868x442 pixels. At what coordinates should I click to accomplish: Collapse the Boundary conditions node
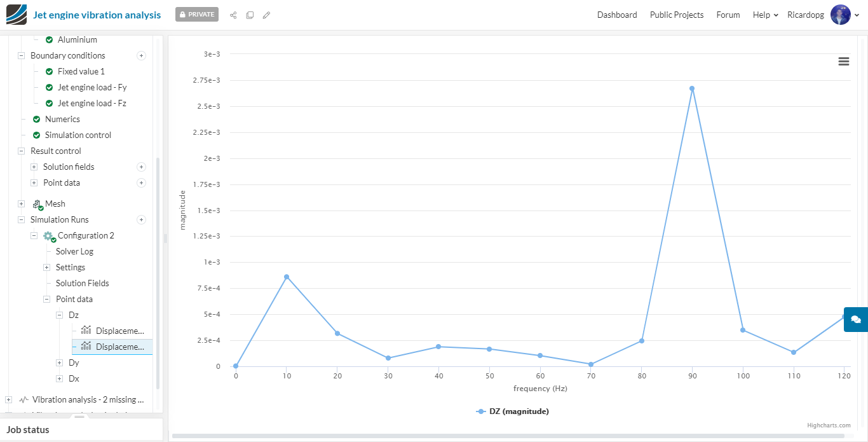[21, 55]
